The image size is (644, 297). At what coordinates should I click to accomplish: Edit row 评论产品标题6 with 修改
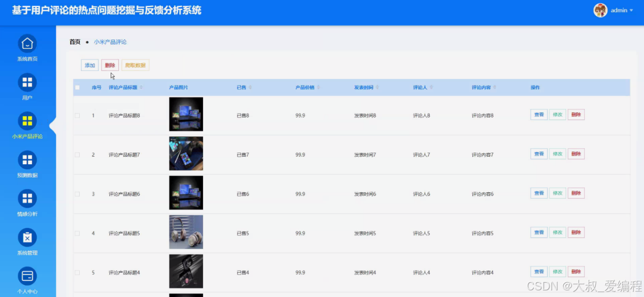[x=558, y=193]
